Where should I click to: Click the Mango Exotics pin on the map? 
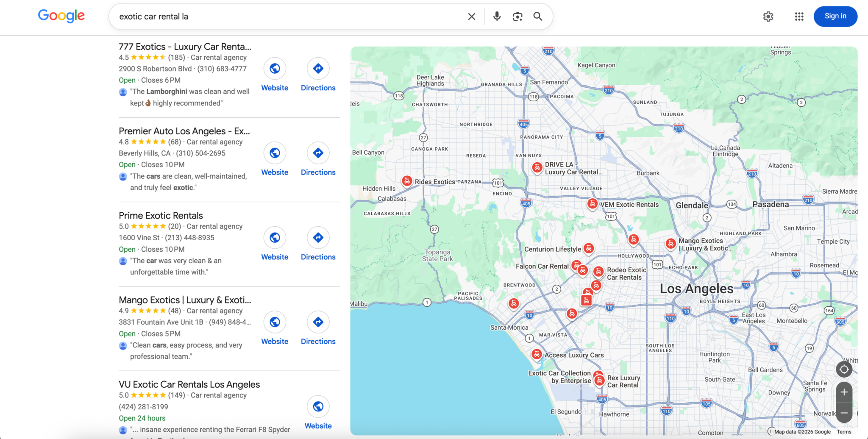click(x=670, y=244)
